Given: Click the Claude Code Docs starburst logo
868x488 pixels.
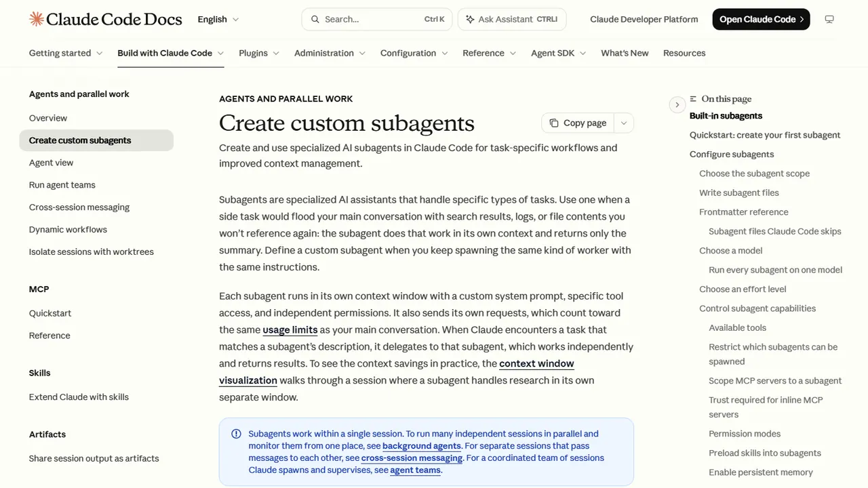Looking at the screenshot, I should click(x=37, y=19).
